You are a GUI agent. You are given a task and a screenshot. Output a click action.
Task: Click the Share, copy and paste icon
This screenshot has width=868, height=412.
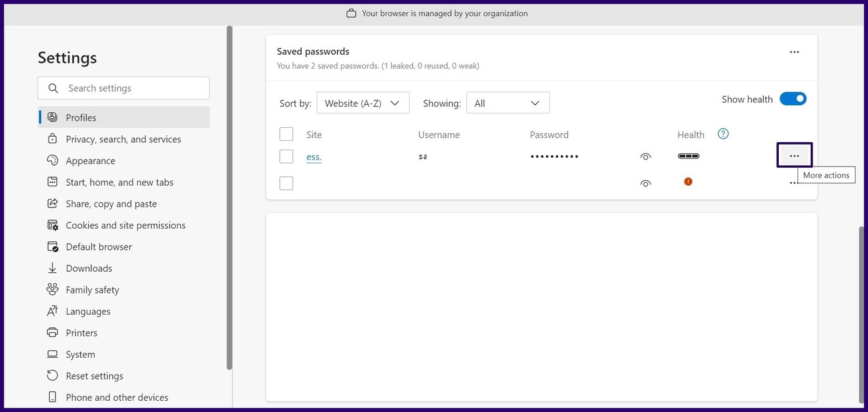(x=52, y=203)
